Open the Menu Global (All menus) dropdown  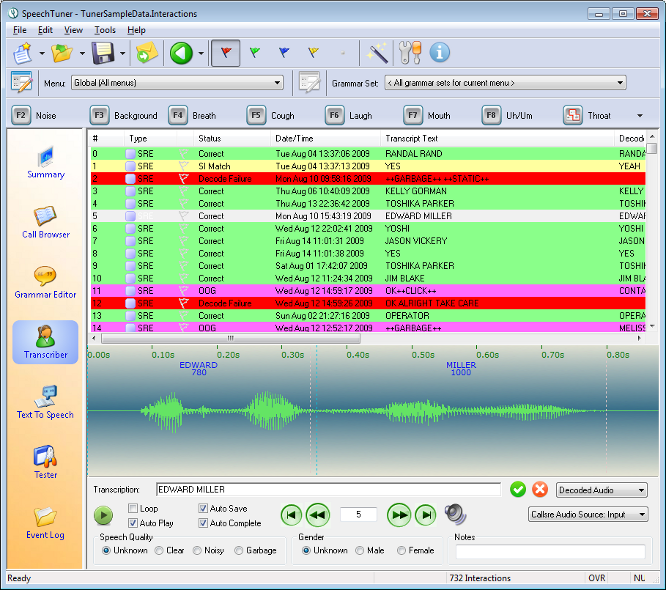tap(178, 82)
